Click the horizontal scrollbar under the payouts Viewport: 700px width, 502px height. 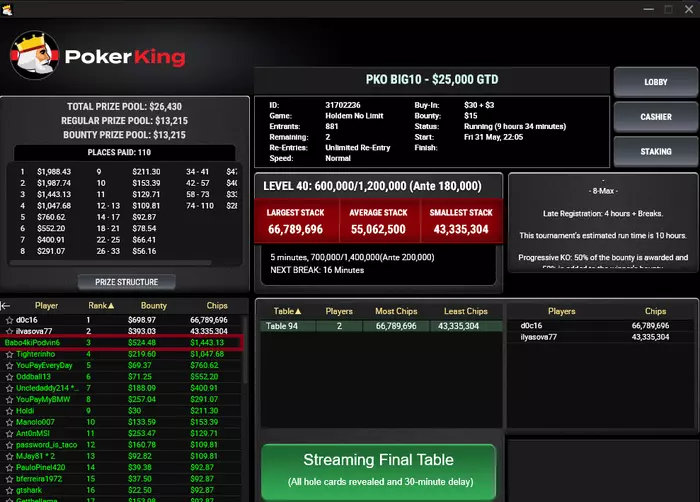point(111,263)
